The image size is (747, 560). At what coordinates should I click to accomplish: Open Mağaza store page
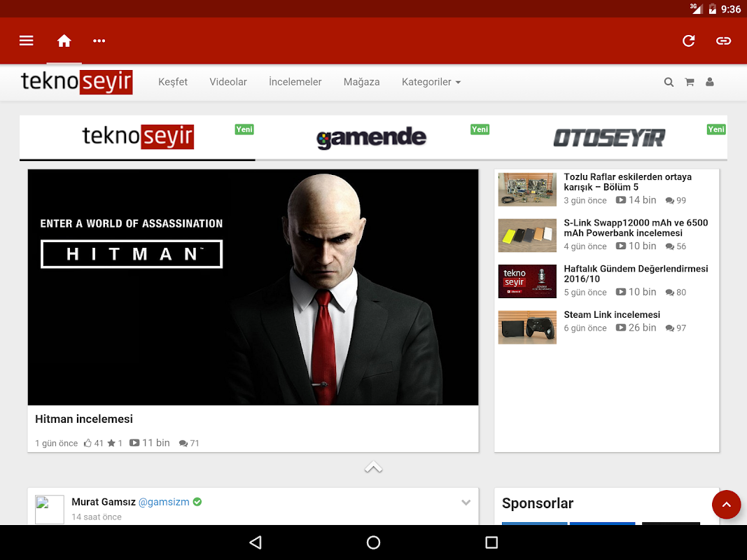click(x=361, y=82)
